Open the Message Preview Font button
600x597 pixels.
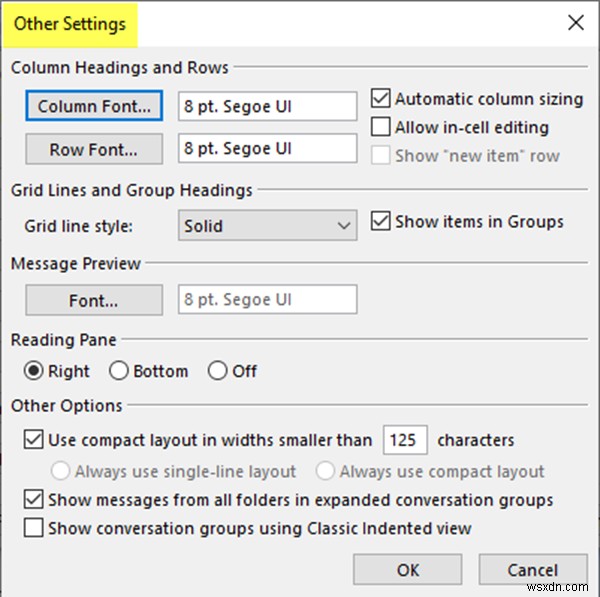94,300
